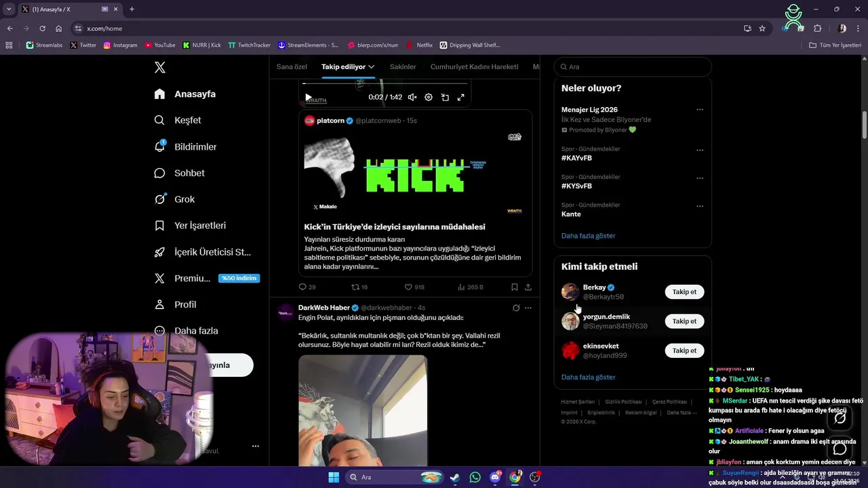The height and width of the screenshot is (488, 868).
Task: Open the Kick article headline
Action: tap(395, 227)
